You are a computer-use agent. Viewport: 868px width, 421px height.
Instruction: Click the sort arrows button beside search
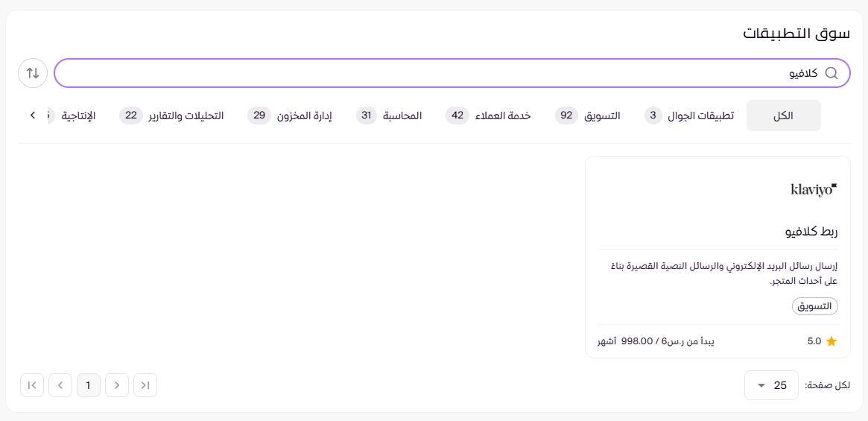[33, 73]
